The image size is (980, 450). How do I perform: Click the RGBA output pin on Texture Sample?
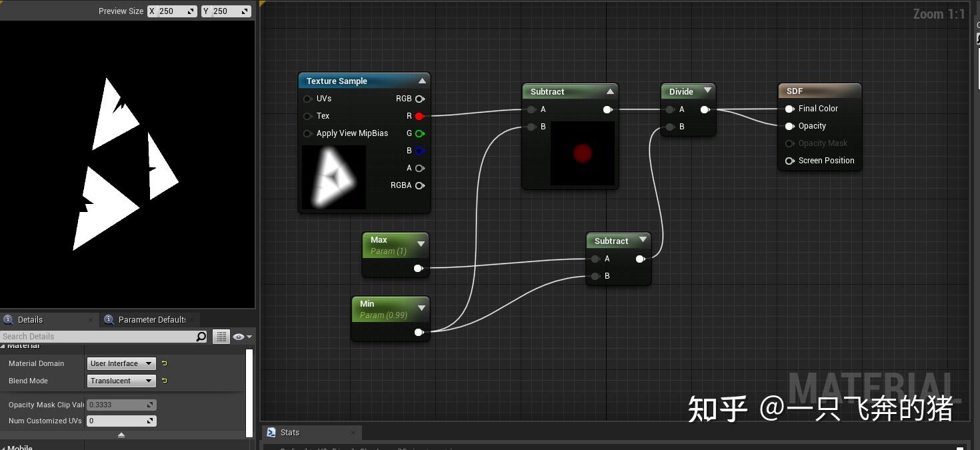pyautogui.click(x=420, y=185)
